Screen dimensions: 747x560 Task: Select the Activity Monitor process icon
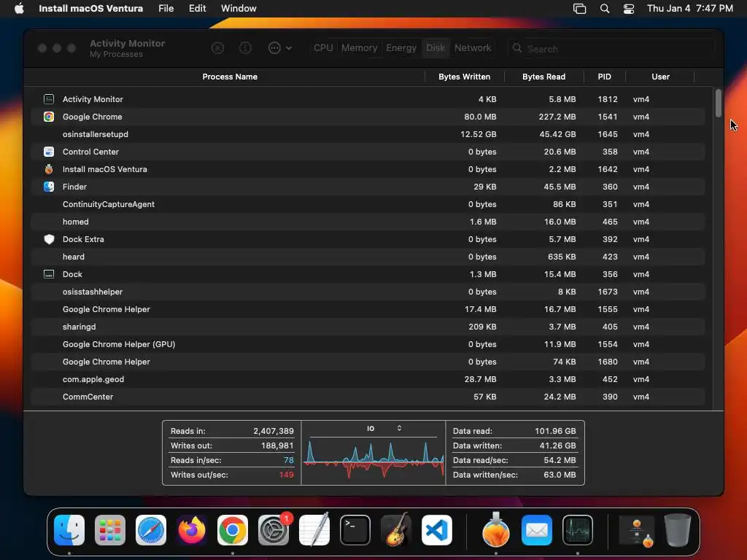[49, 99]
